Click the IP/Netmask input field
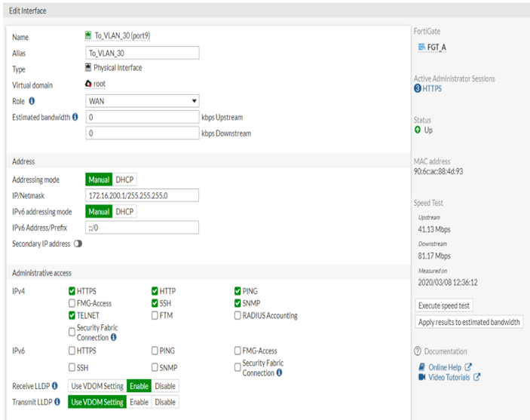Screen dimensions: 530x420 pos(142,196)
